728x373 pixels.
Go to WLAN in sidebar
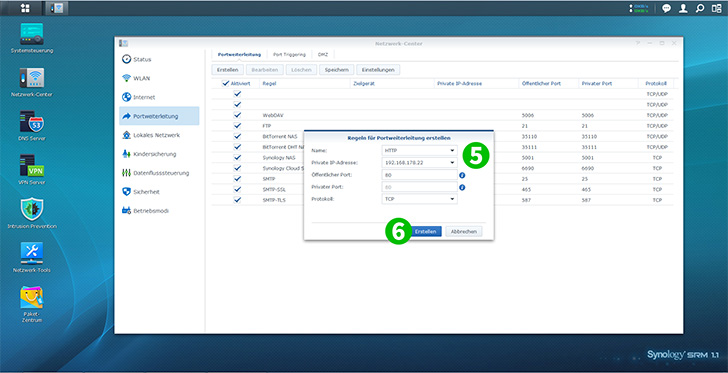pos(159,78)
